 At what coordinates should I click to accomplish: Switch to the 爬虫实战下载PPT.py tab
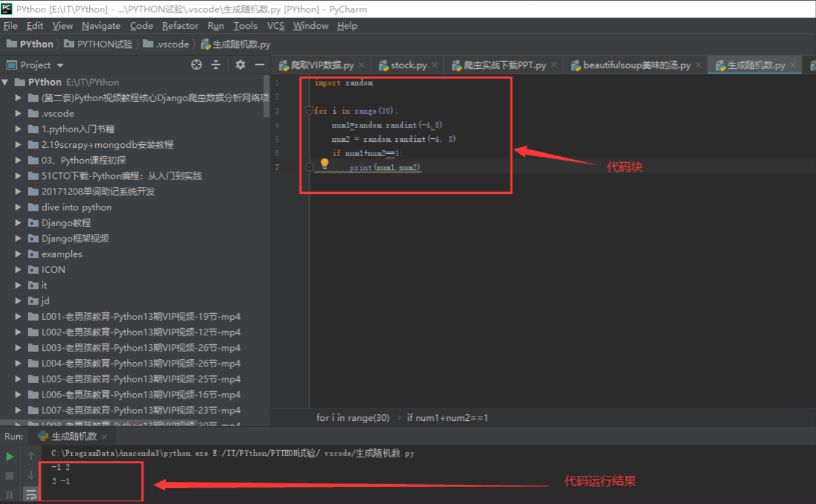tap(504, 65)
